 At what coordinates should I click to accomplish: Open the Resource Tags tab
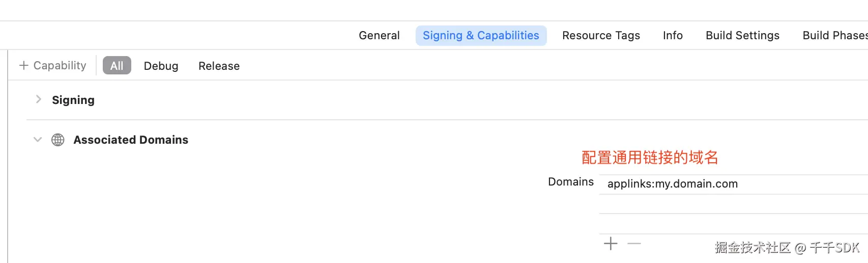point(601,36)
